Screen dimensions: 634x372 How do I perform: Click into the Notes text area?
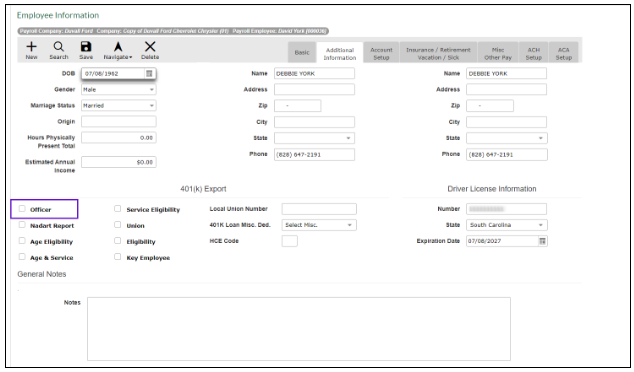click(x=299, y=329)
